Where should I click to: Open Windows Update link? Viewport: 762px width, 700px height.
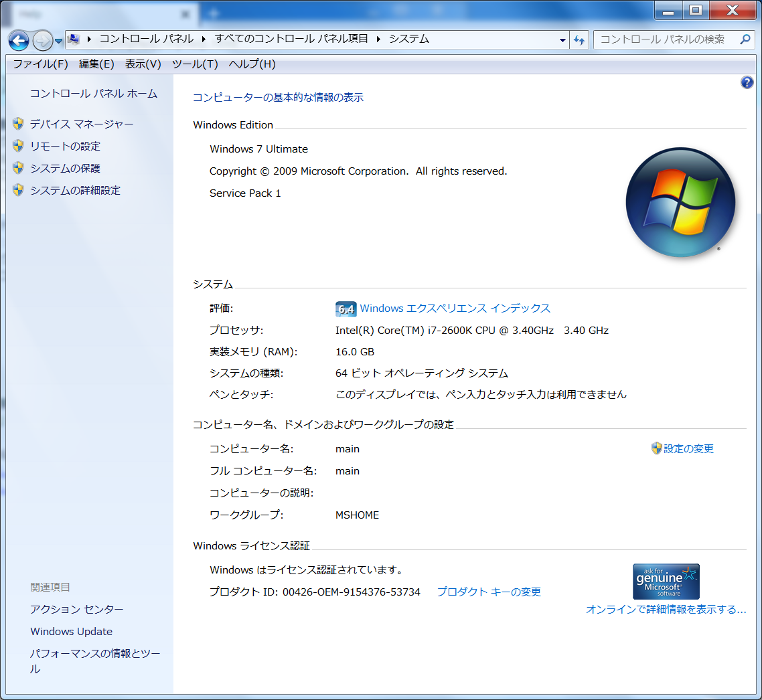coord(72,632)
